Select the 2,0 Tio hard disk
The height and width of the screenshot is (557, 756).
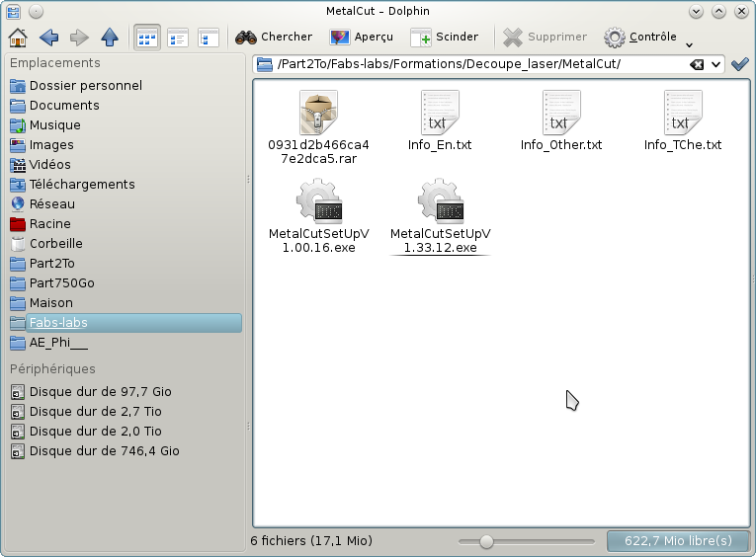(x=126, y=432)
